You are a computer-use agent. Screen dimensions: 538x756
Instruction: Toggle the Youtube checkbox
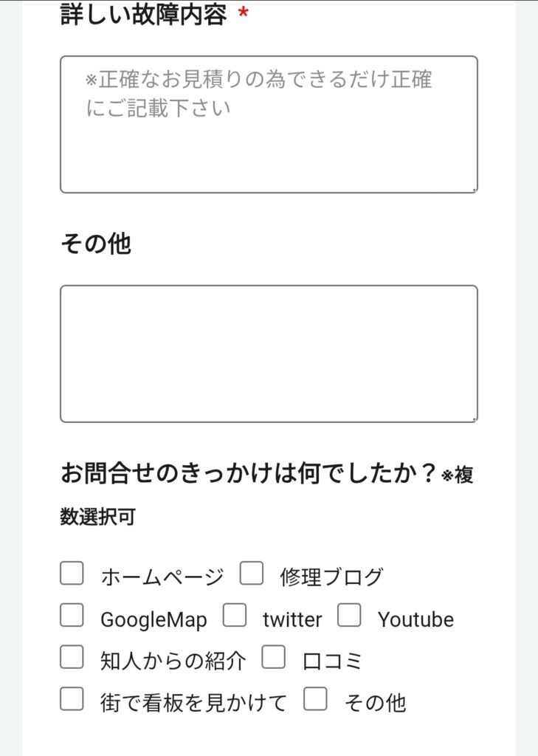click(x=349, y=616)
